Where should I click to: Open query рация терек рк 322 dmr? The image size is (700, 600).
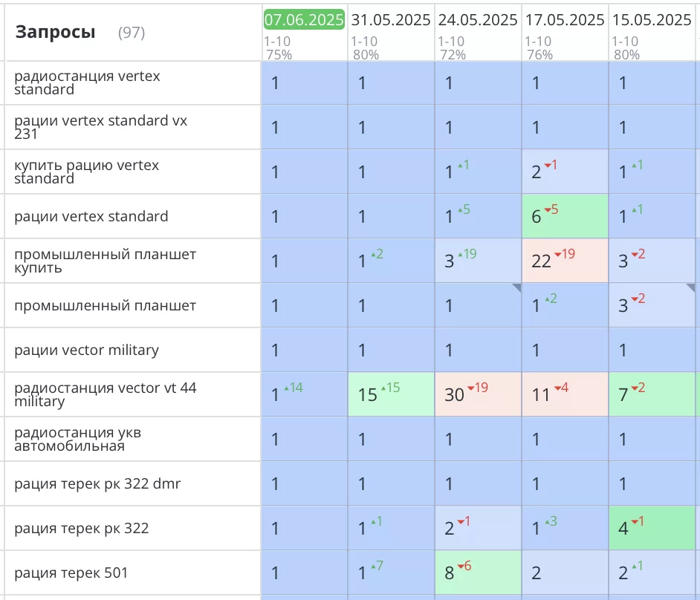97,484
